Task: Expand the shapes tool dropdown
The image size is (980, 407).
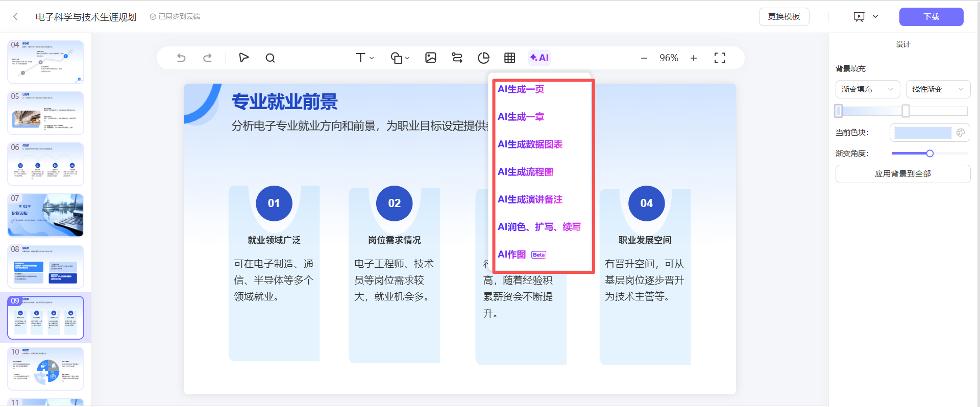Action: [x=400, y=58]
